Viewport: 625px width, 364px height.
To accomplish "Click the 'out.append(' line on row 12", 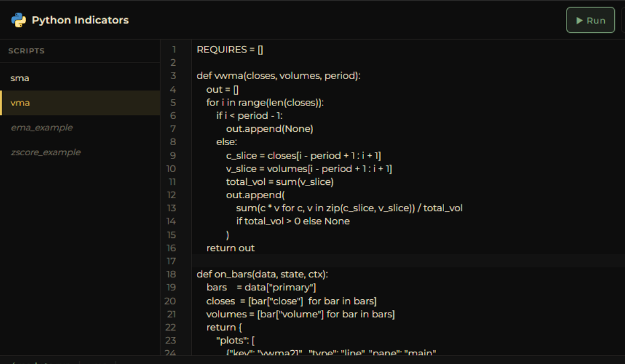I will click(x=256, y=195).
